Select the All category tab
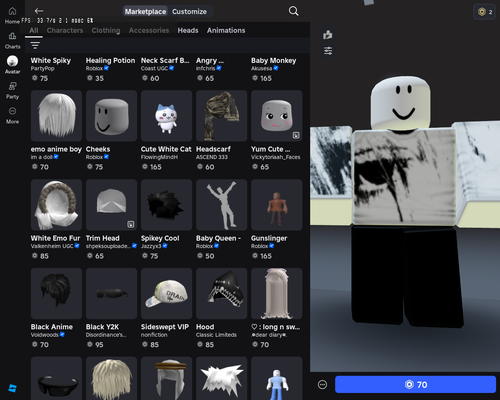Viewport: 500px width, 400px height. coord(34,30)
